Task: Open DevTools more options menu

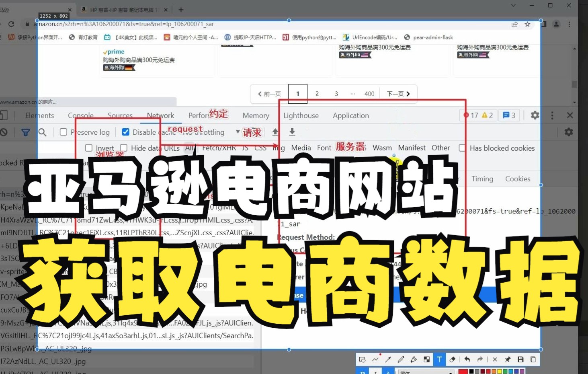Action: click(552, 115)
